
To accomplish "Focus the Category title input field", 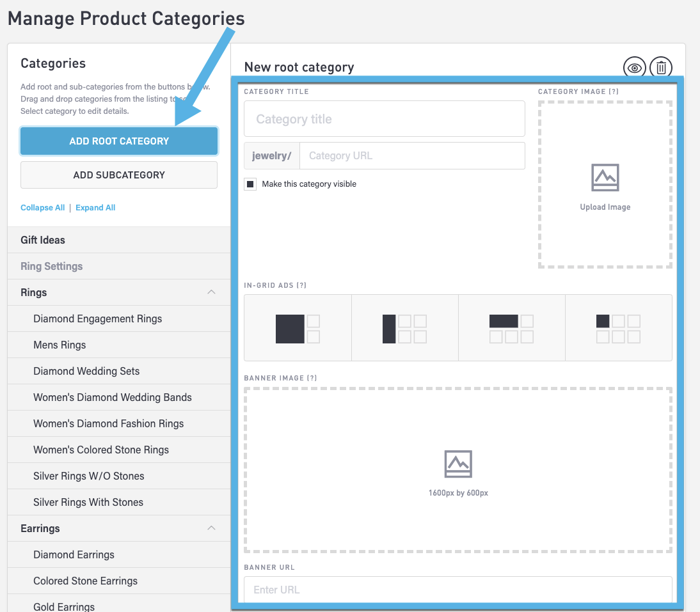I will [x=384, y=119].
